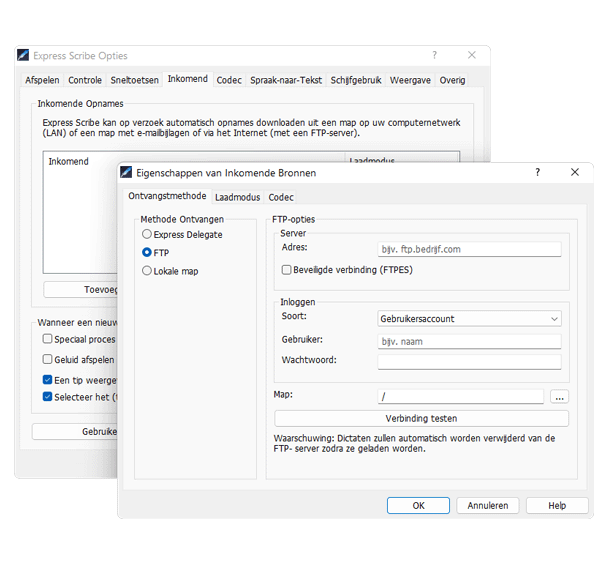Click the Annuleren button

click(488, 506)
